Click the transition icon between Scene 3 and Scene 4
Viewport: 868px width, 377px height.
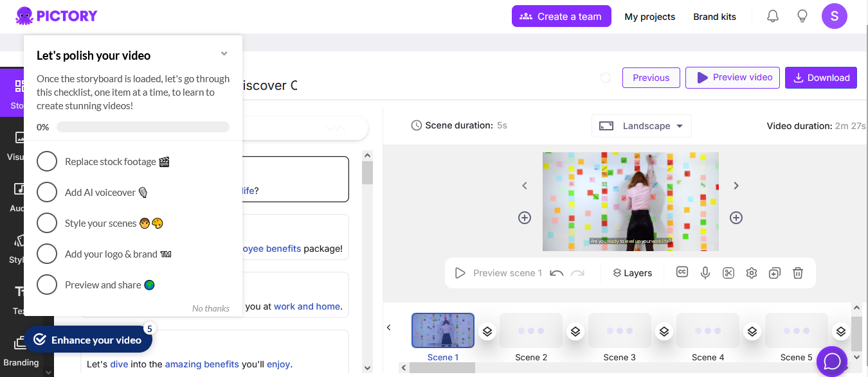[x=664, y=331]
